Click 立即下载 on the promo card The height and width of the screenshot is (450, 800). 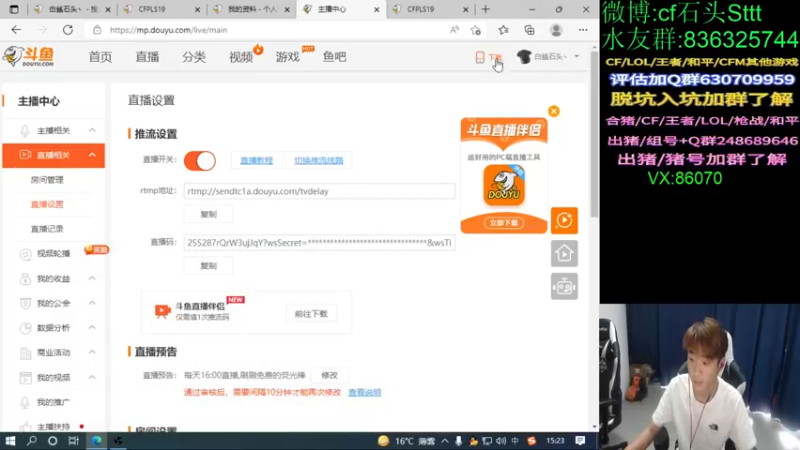point(504,223)
